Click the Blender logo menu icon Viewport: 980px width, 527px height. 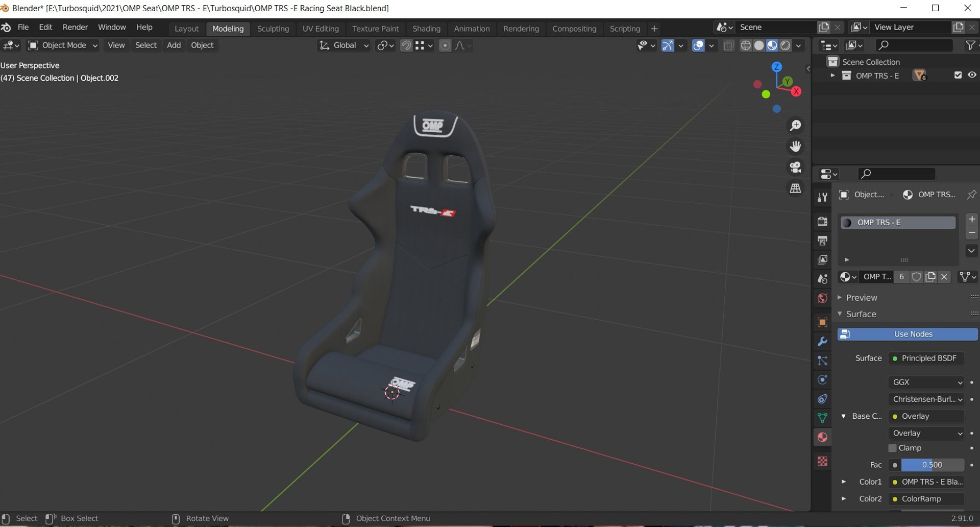(x=6, y=28)
